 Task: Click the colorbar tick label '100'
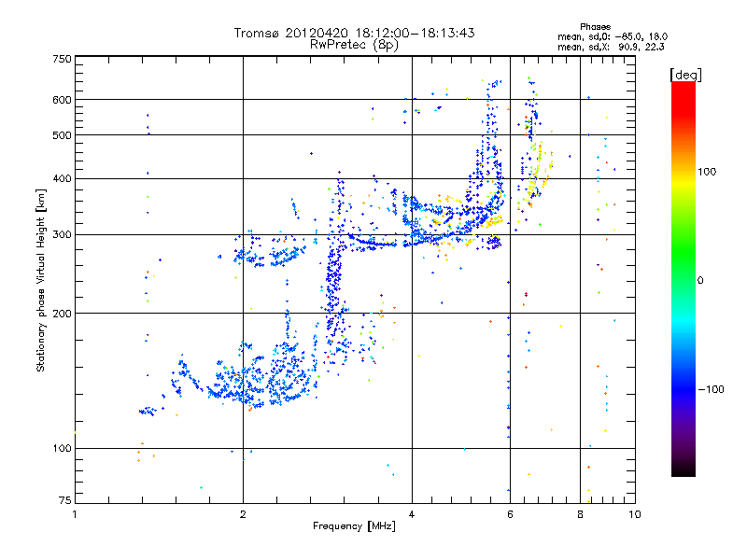point(707,172)
